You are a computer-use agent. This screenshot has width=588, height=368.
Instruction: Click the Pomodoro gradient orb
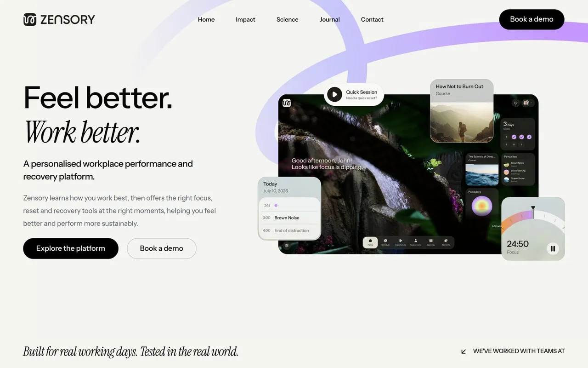[x=482, y=207]
